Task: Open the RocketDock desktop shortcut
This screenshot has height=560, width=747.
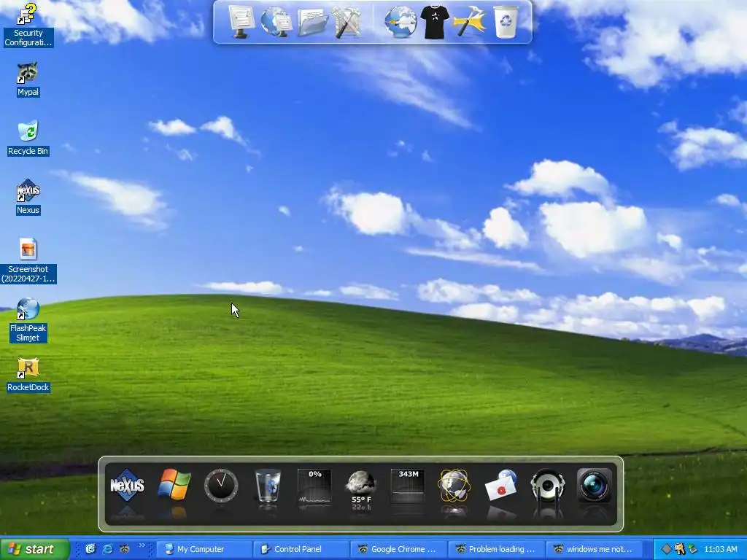Action: tap(28, 376)
